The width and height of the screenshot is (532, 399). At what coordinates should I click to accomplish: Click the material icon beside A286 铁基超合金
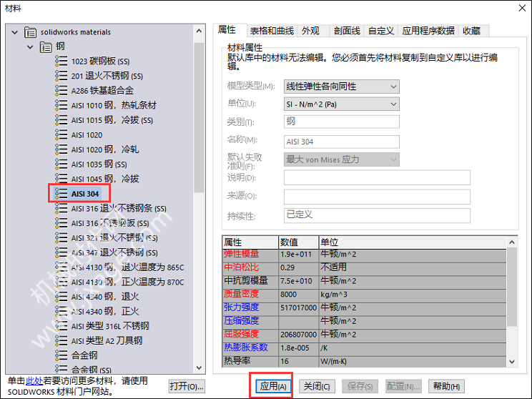[61, 90]
